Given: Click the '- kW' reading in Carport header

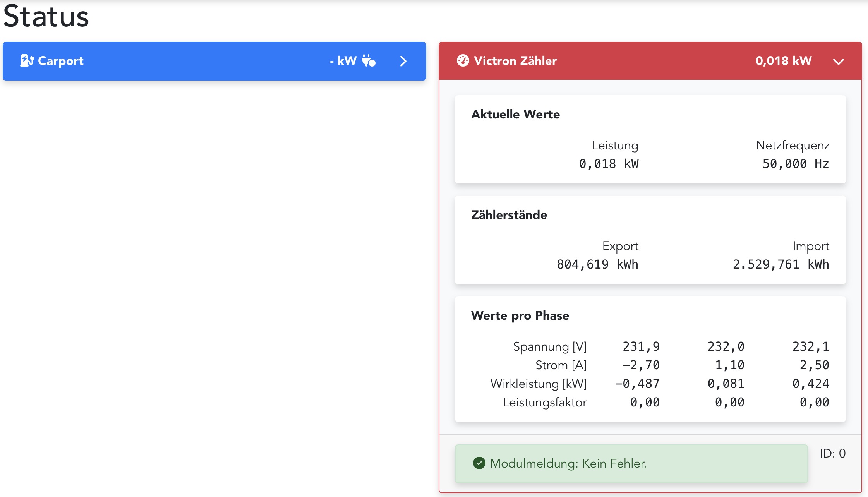Looking at the screenshot, I should click(x=343, y=61).
